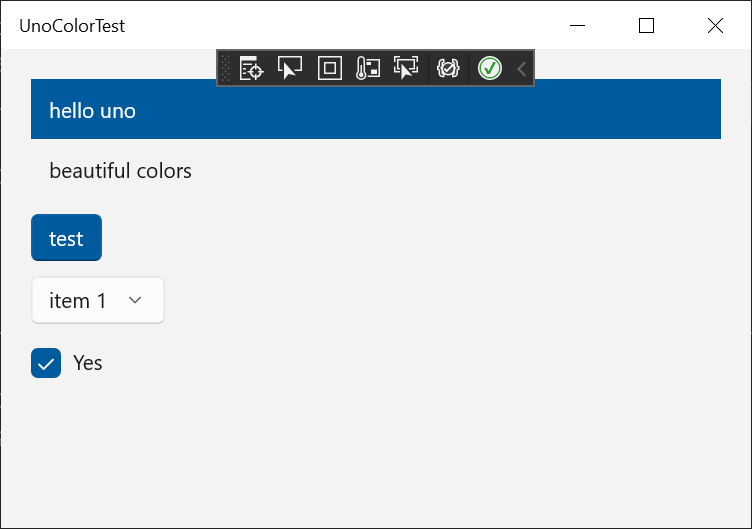Click the Yes label text
This screenshot has width=752, height=529.
point(88,363)
